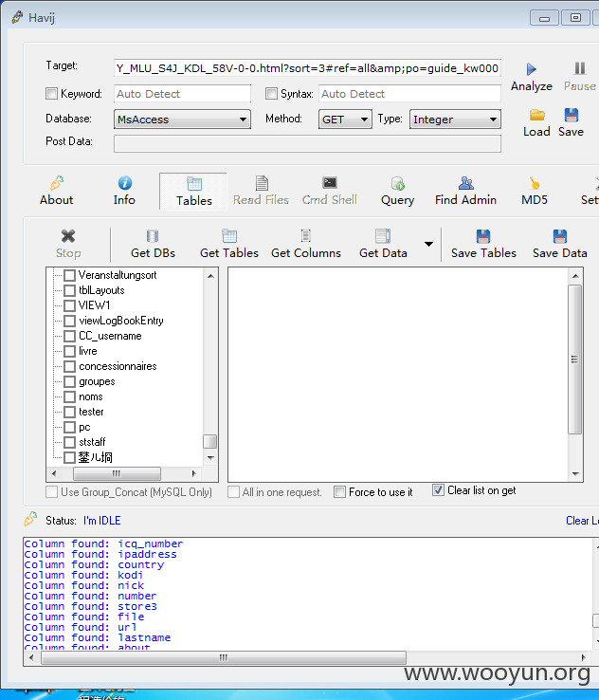Enable the Keyword checkbox
Image resolution: width=599 pixels, height=700 pixels.
coord(52,94)
